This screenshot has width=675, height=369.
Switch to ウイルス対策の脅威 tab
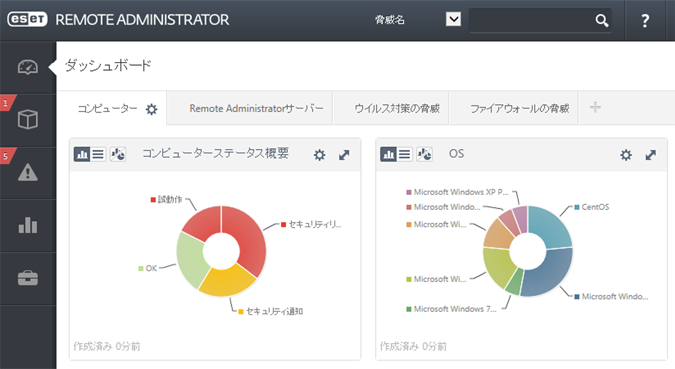[x=397, y=109]
